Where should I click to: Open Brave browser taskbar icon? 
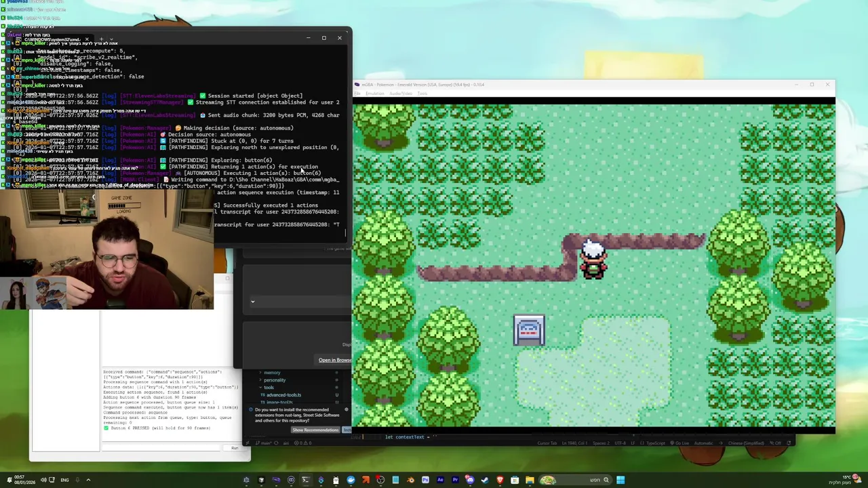(500, 481)
